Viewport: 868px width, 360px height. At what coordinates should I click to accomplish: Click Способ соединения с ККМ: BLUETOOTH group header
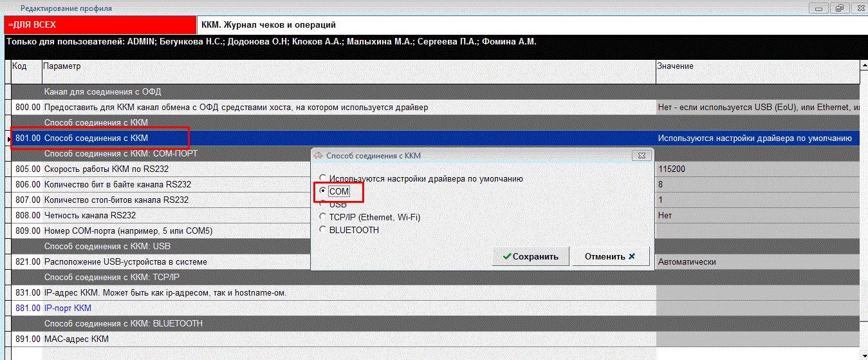pyautogui.click(x=435, y=324)
